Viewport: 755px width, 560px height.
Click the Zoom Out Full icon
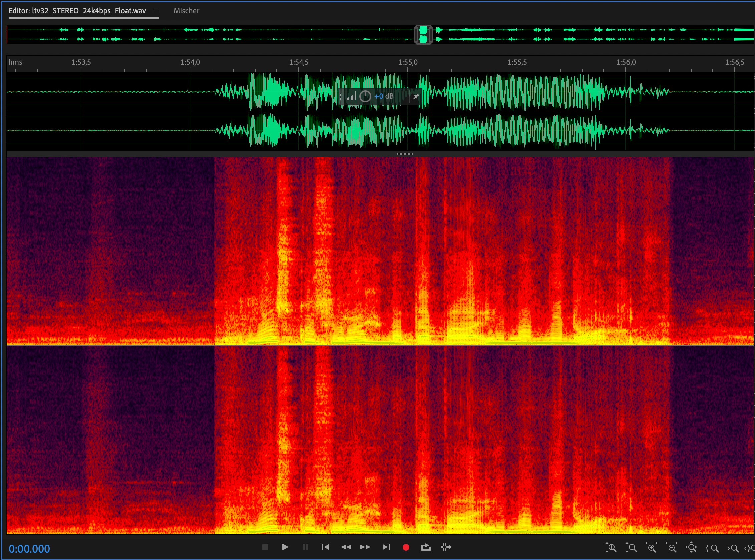pos(691,547)
